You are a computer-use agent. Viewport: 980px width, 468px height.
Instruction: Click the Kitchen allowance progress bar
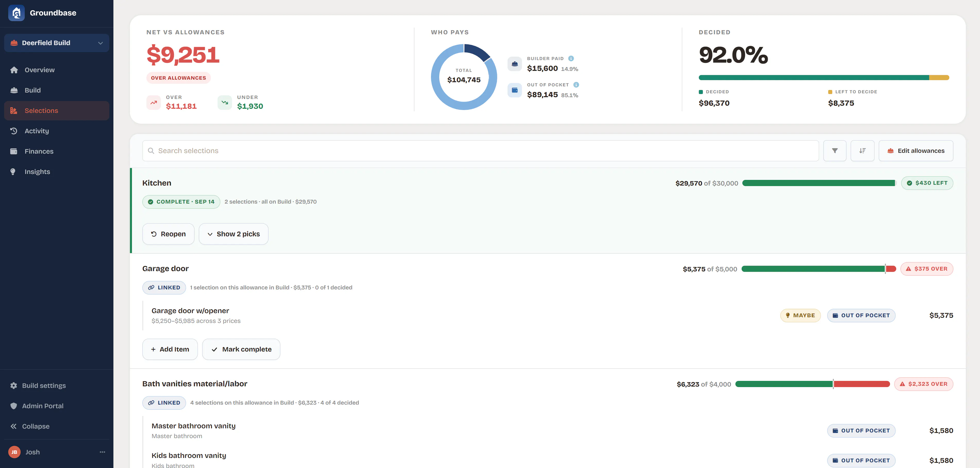click(x=819, y=183)
